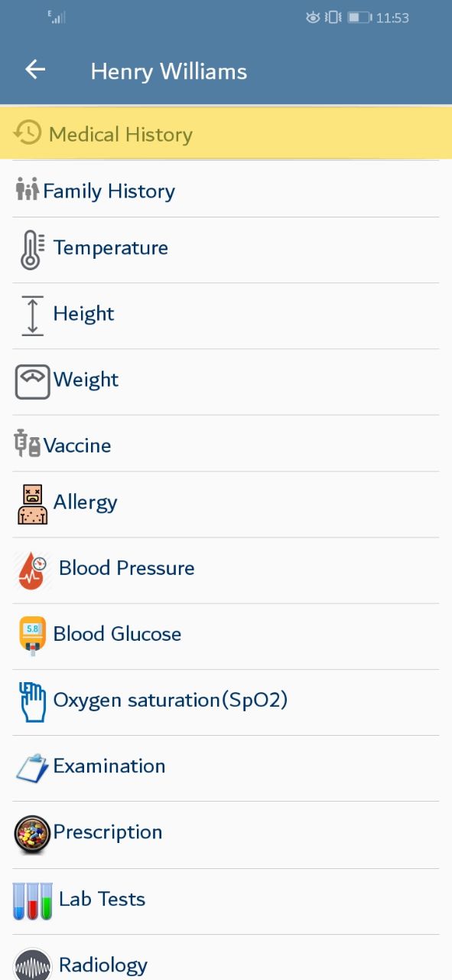Open Oxygen saturation(SpO2) records

pyautogui.click(x=226, y=702)
